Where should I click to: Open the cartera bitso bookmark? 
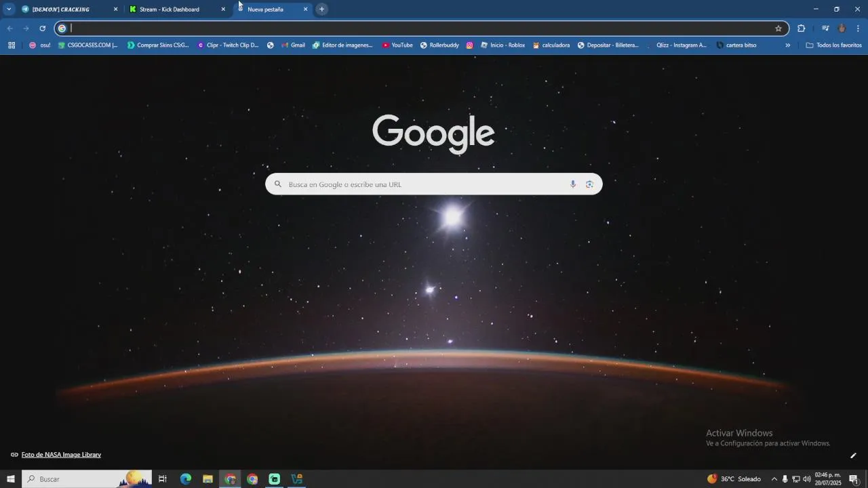736,45
